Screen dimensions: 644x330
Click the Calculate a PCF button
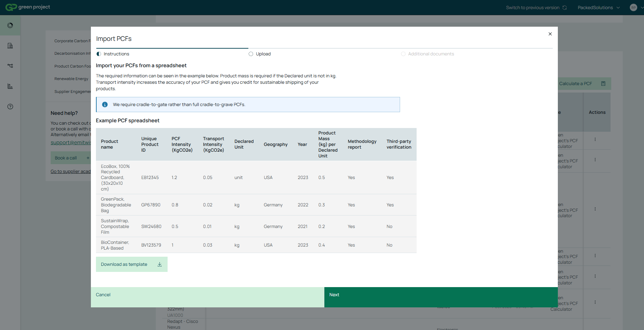pos(582,84)
